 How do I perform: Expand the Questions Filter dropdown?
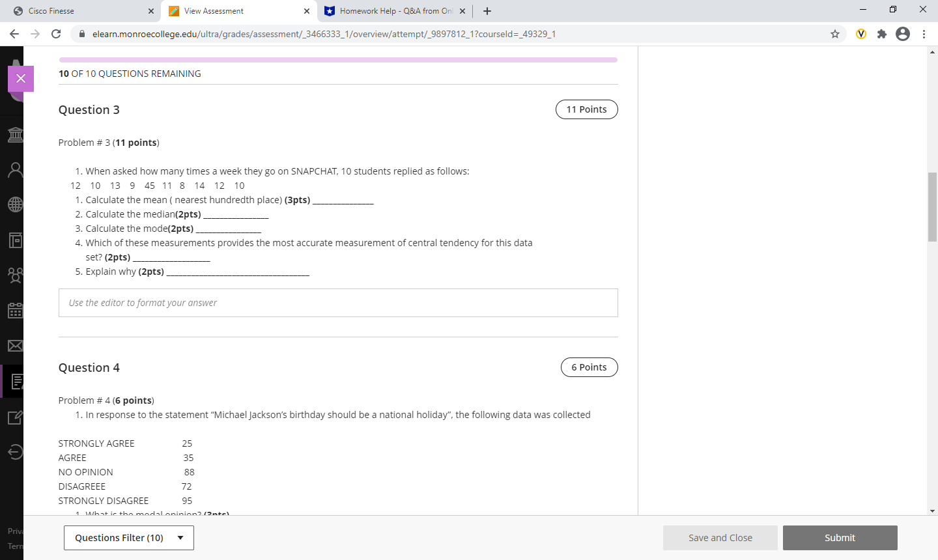click(128, 537)
